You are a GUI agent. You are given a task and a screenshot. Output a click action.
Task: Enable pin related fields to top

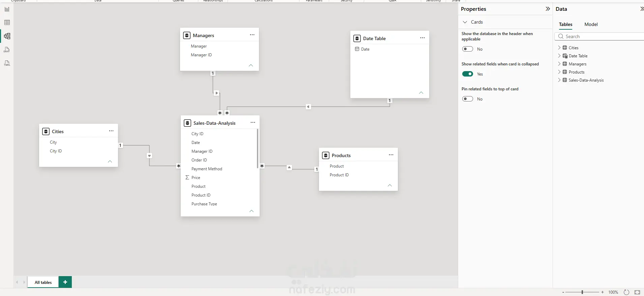pyautogui.click(x=468, y=99)
